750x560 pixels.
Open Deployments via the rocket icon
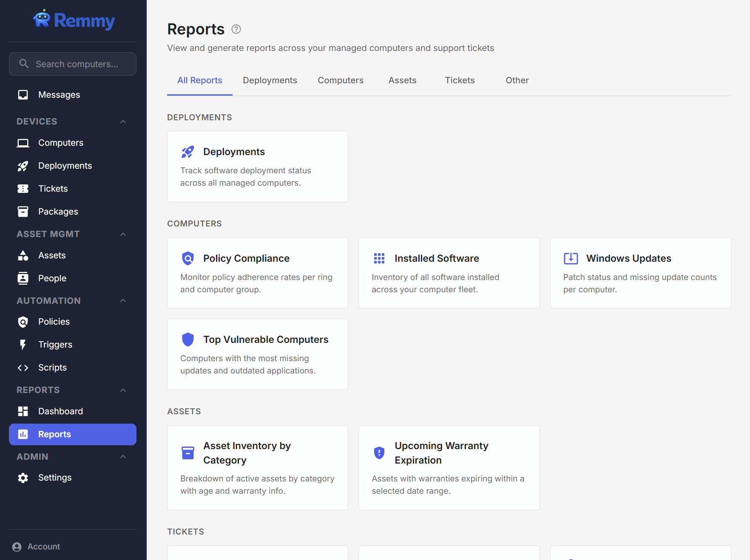click(x=23, y=166)
